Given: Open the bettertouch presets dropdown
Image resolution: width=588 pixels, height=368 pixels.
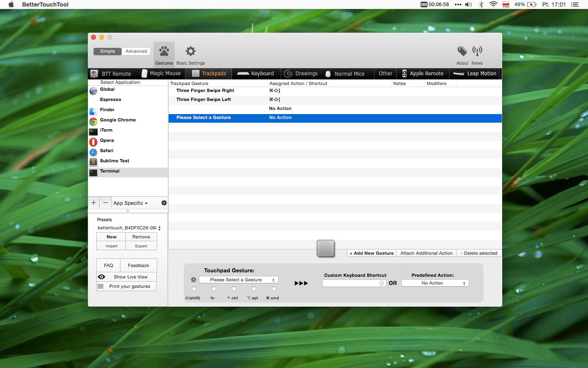Looking at the screenshot, I should tap(129, 228).
